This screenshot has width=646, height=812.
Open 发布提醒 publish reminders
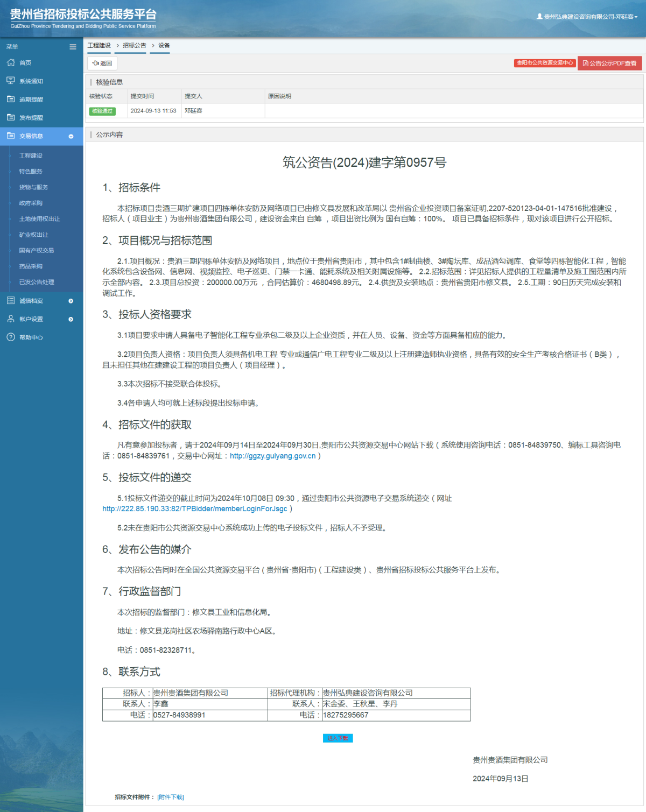point(31,117)
